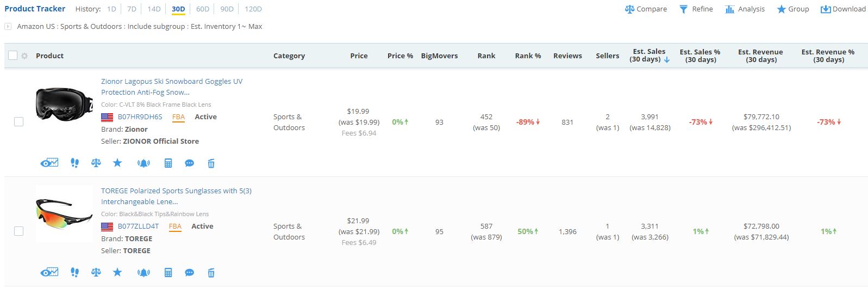Select 1D history range

tap(111, 9)
